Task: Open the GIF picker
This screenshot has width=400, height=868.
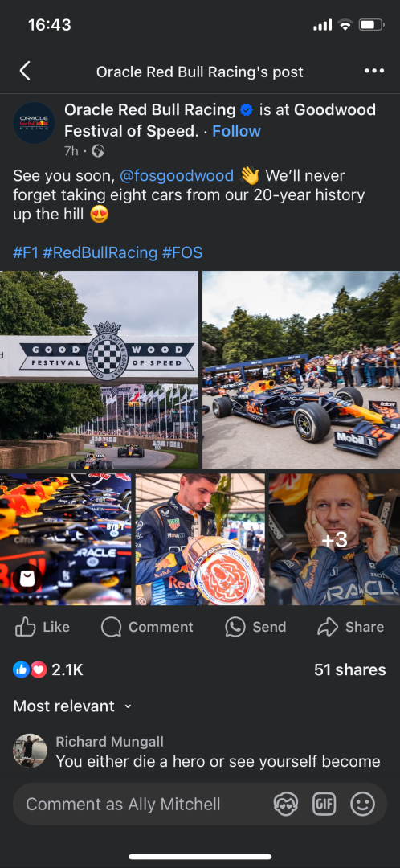Action: [x=324, y=804]
